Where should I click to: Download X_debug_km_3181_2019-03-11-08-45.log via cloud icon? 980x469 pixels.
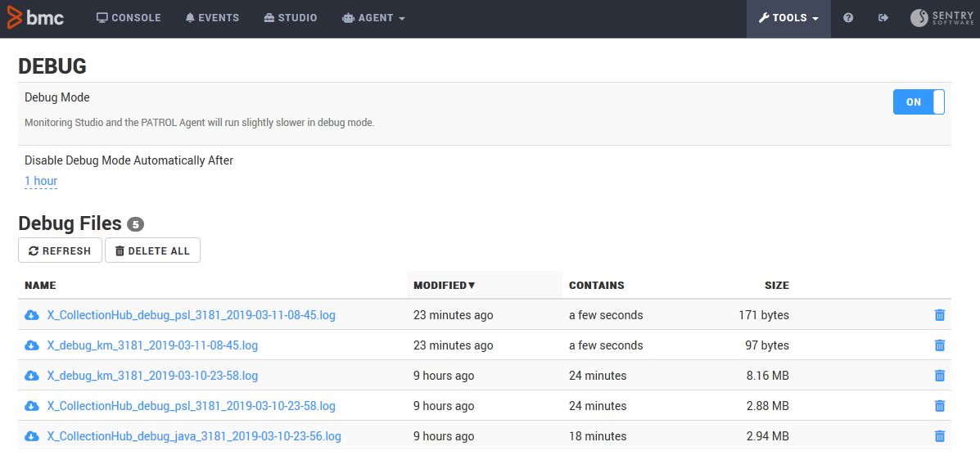coord(32,345)
